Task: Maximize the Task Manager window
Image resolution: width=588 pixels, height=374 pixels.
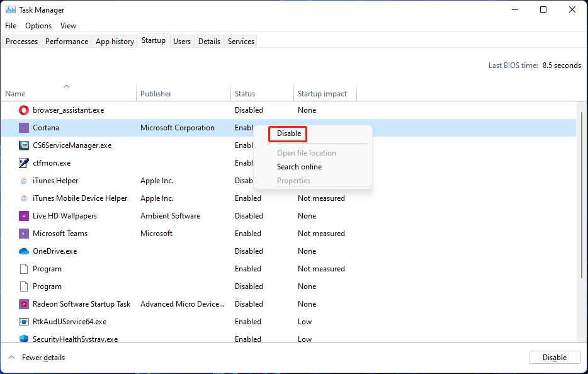Action: pyautogui.click(x=543, y=9)
